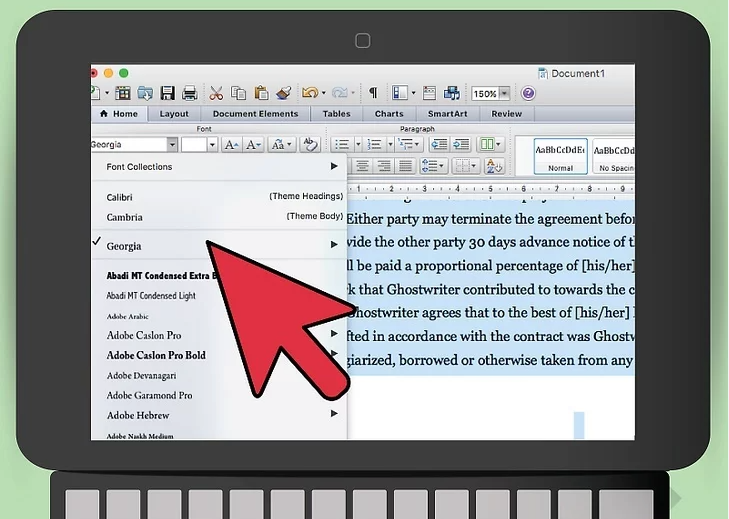This screenshot has width=729, height=519.
Task: Click the Paste clipboard icon
Action: pyautogui.click(x=261, y=93)
